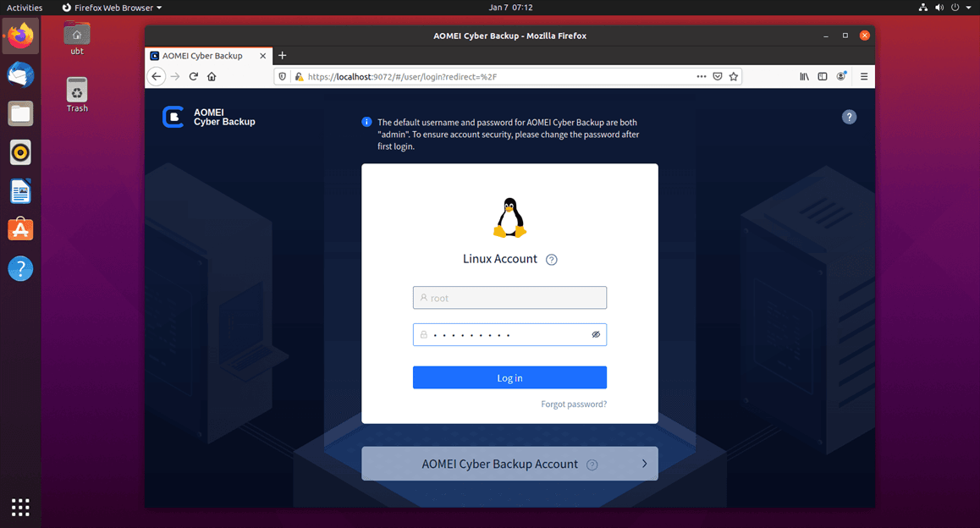The height and width of the screenshot is (528, 980).
Task: Open Ubuntu Software from the dock
Action: (20, 230)
